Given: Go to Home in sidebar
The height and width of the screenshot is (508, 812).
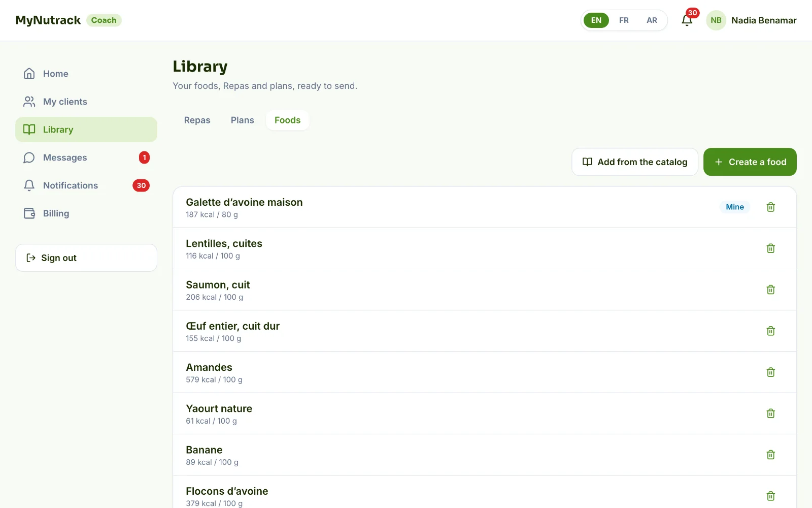Looking at the screenshot, I should [86, 74].
